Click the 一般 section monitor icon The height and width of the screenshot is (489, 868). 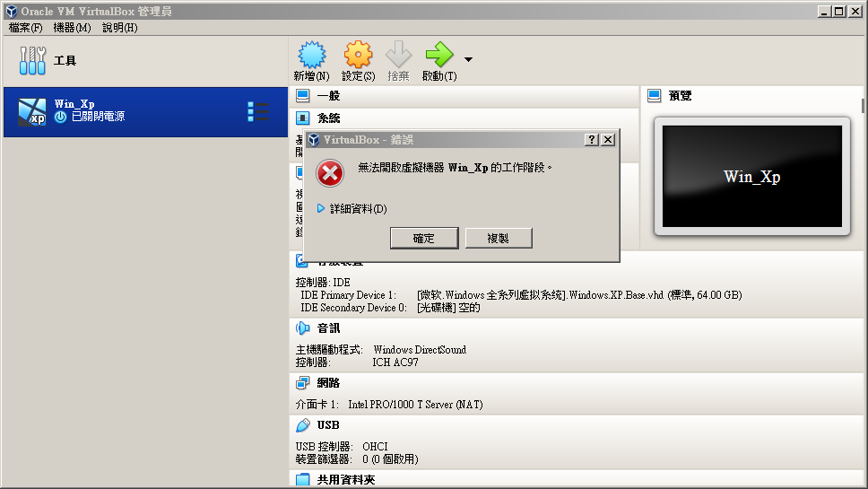(x=303, y=96)
